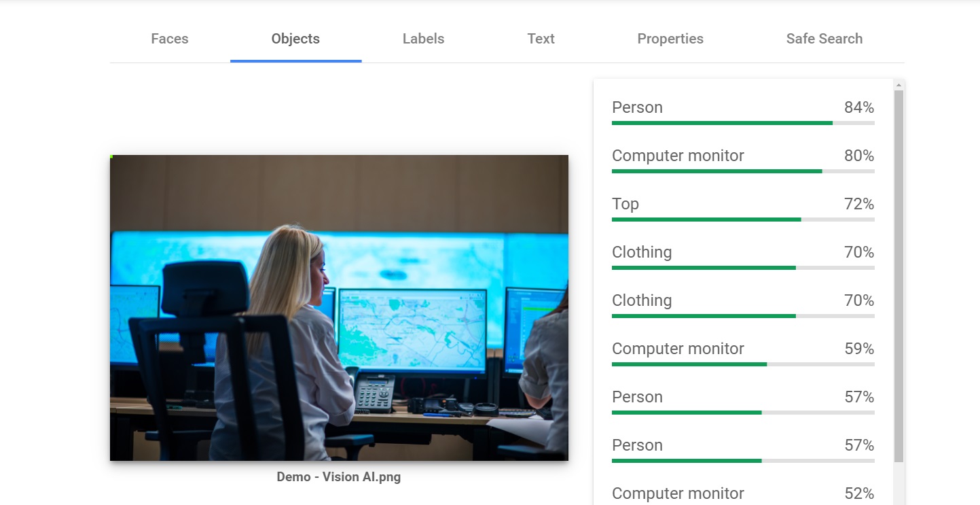
Task: Select the Computer monitor 59% result
Action: (742, 349)
